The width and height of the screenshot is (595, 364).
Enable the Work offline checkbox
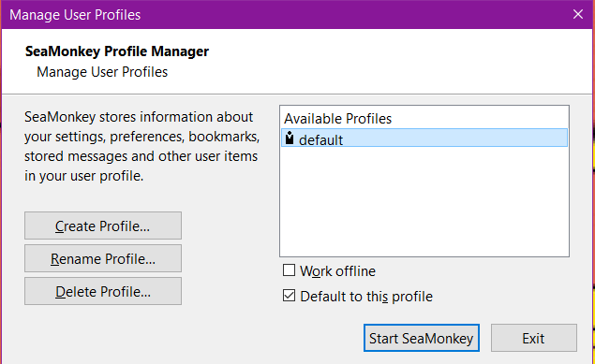click(289, 270)
